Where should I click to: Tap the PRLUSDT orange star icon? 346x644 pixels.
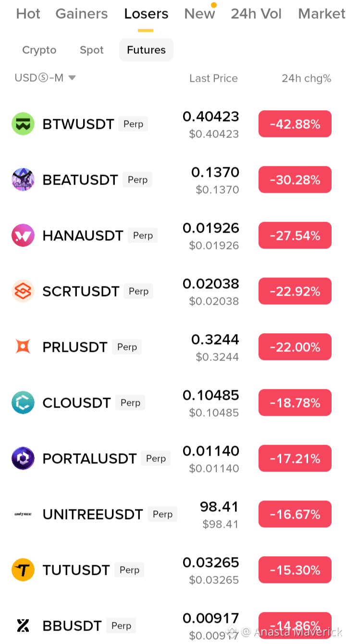[x=23, y=347]
